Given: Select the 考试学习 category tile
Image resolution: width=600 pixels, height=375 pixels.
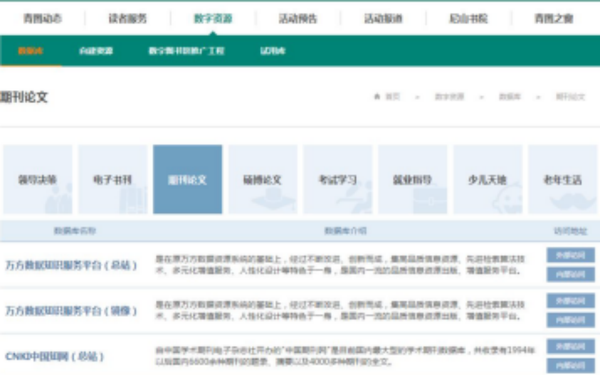Looking at the screenshot, I should pos(338,179).
